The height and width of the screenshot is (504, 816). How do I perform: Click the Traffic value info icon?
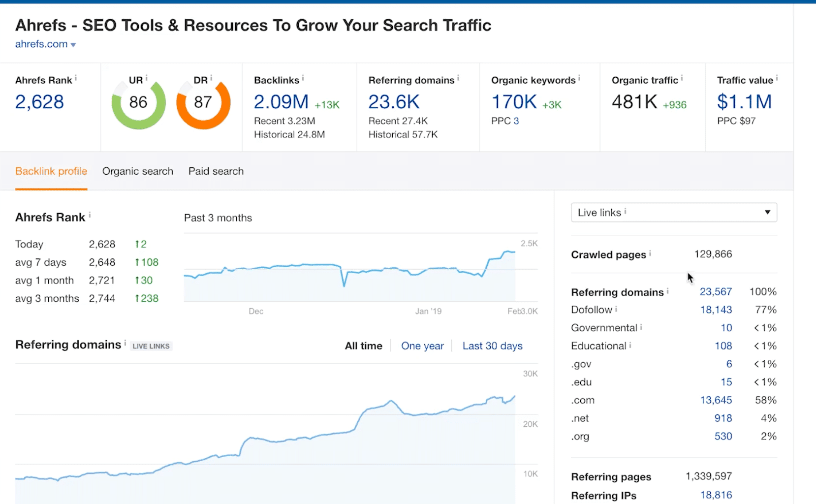tap(777, 78)
